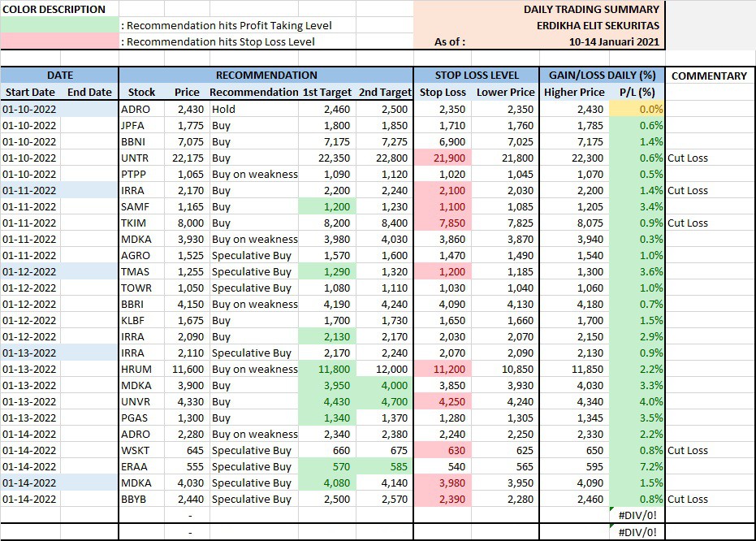Select the RECOMMENDATION group header

click(x=266, y=76)
